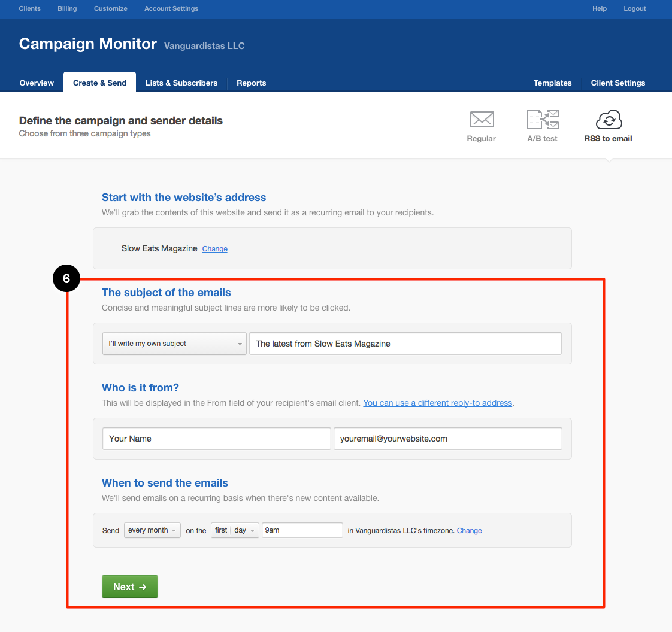
Task: Click the green Next button
Action: [x=130, y=587]
